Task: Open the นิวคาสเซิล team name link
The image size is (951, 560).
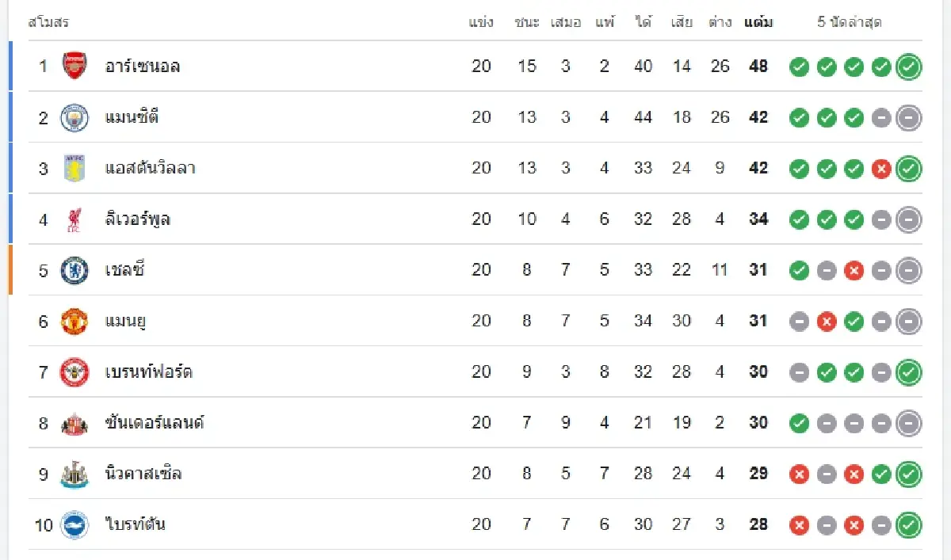Action: (x=143, y=474)
